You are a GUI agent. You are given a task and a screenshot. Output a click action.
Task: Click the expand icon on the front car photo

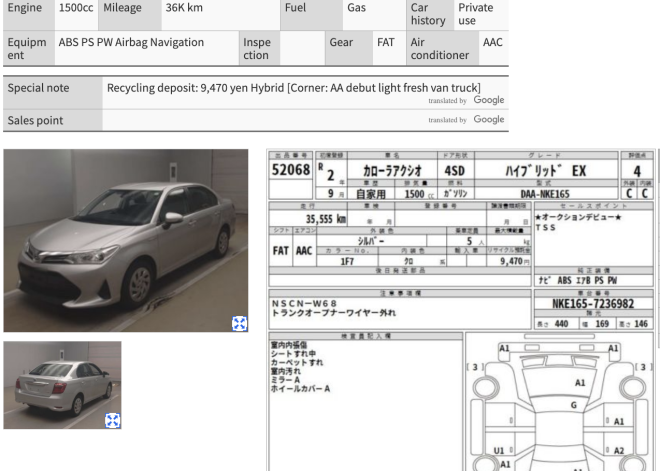(239, 322)
